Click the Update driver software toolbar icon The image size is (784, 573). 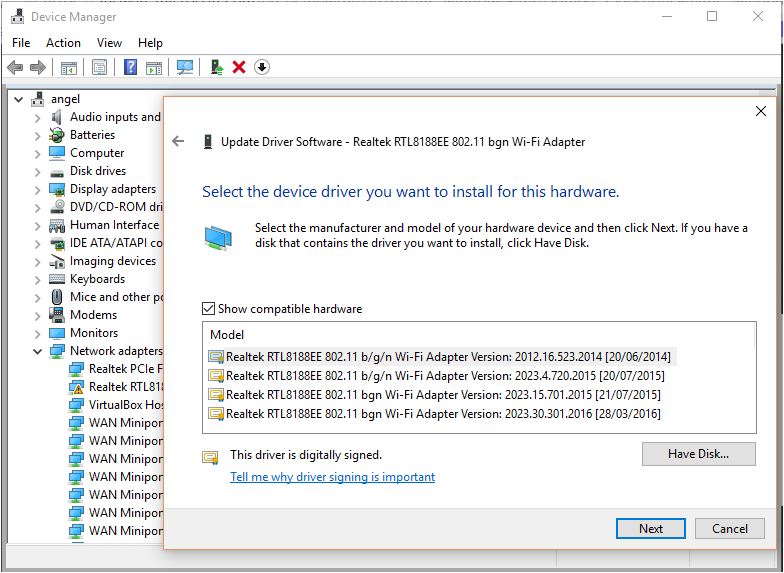click(216, 67)
